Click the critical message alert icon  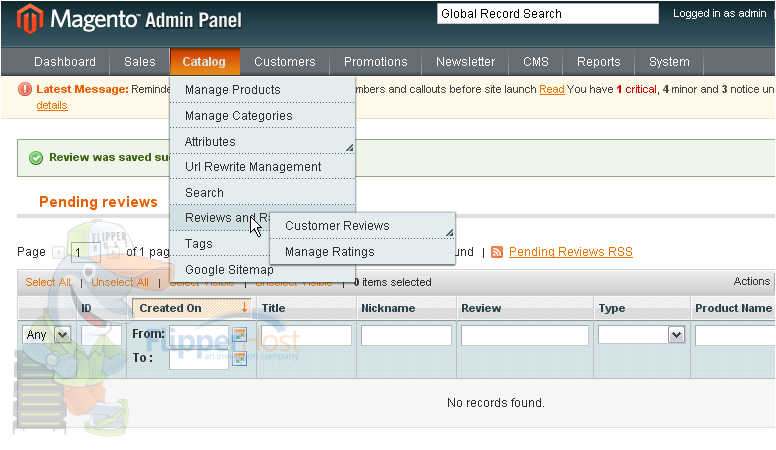coord(25,89)
